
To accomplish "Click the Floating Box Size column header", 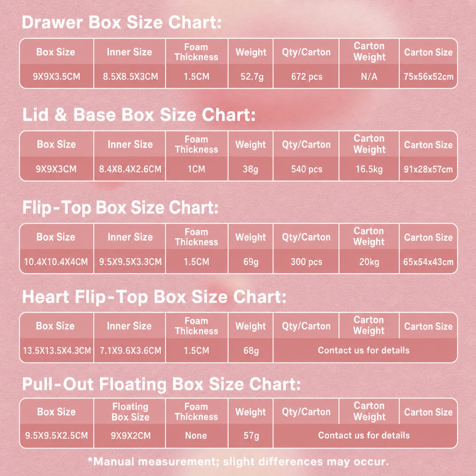I will (x=130, y=412).
